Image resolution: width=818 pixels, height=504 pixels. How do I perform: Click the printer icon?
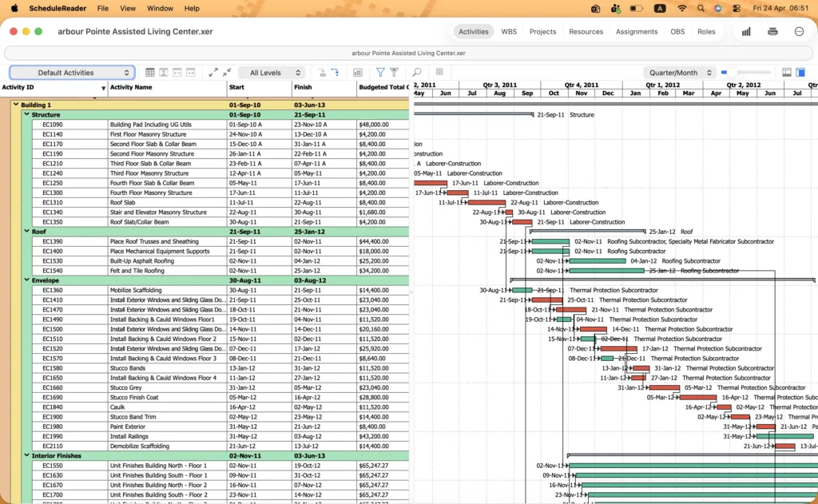coord(772,32)
